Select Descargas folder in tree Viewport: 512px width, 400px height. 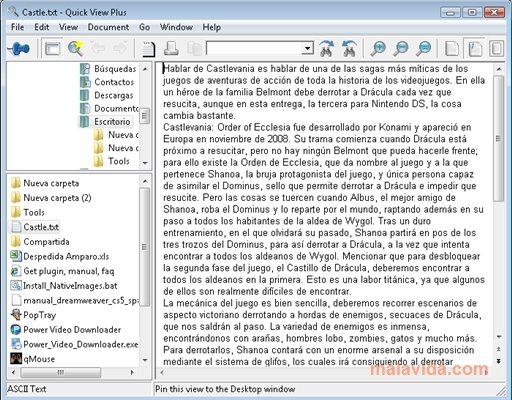(107, 95)
